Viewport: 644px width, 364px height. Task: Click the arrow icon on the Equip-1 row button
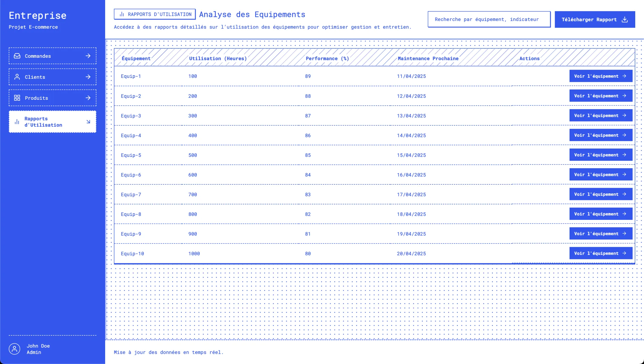pos(624,76)
